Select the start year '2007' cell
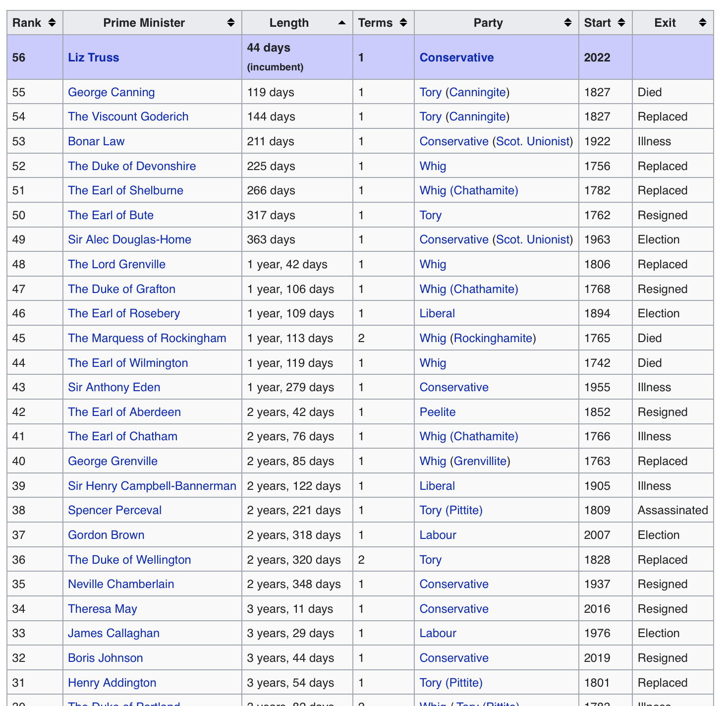728x706 pixels. click(x=606, y=535)
